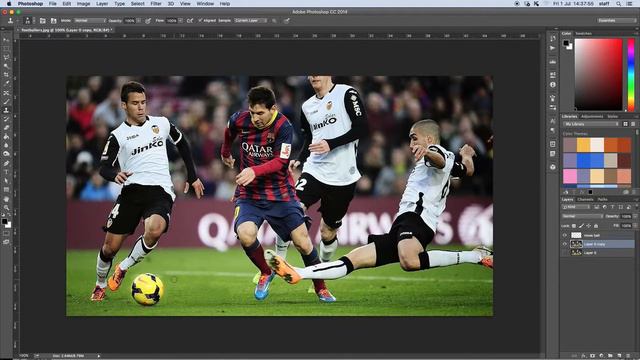Open the Apple menu
This screenshot has height=360, width=640.
(x=9, y=4)
